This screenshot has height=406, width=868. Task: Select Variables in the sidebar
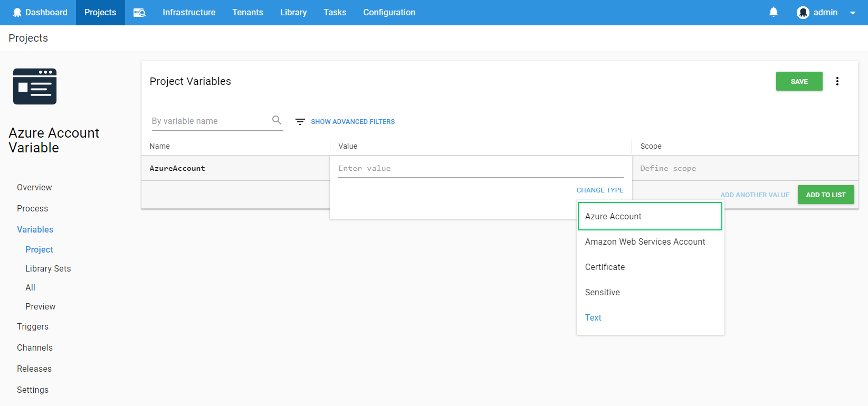[x=35, y=230]
